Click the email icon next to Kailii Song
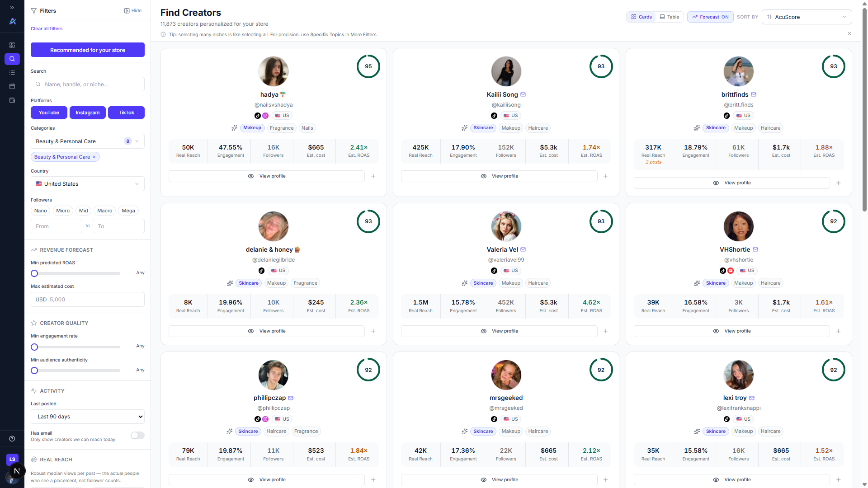The height and width of the screenshot is (488, 868). click(523, 94)
